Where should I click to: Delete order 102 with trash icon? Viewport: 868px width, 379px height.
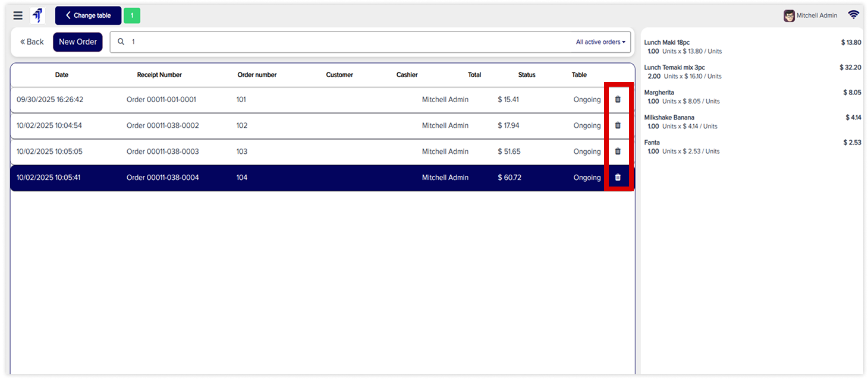(x=618, y=125)
